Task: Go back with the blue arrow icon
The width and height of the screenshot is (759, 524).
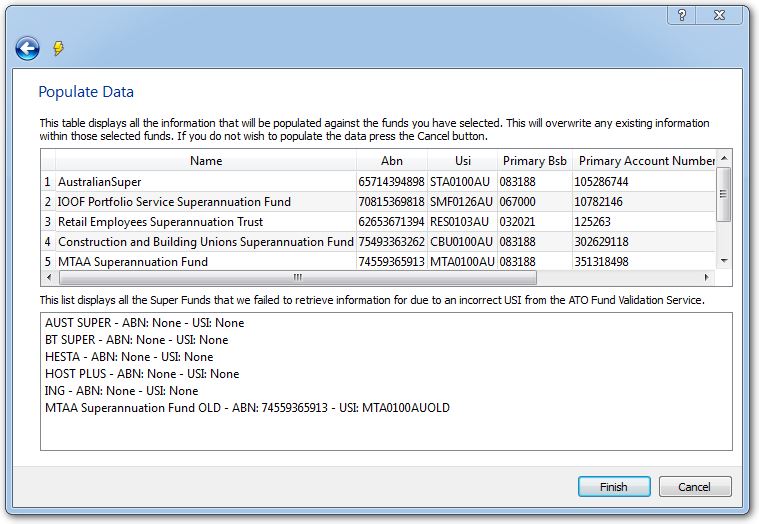Action: 27,48
